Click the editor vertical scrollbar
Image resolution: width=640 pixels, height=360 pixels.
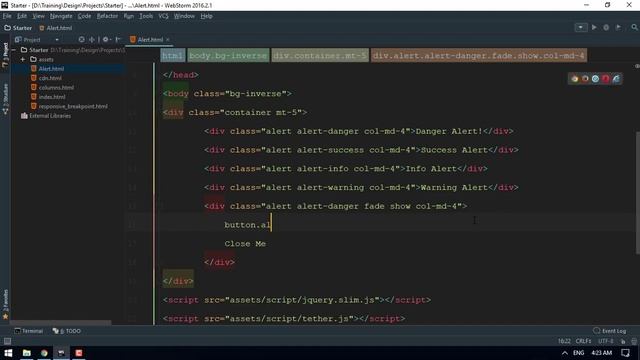[x=638, y=193]
